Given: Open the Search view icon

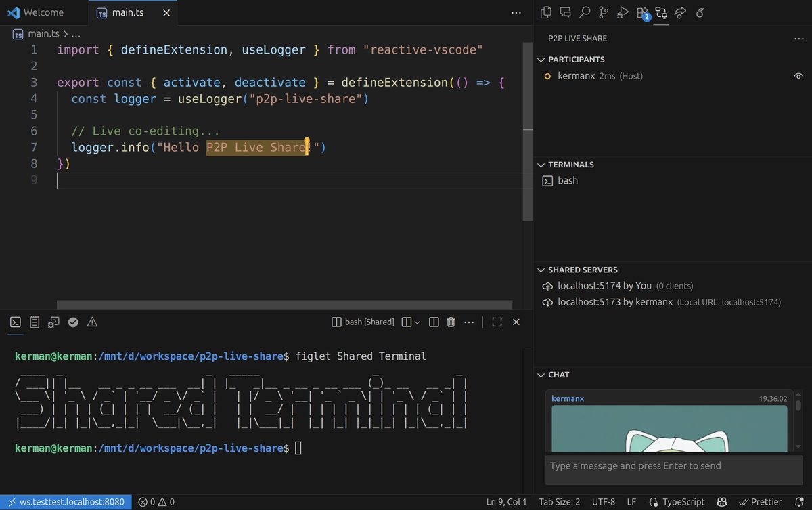Looking at the screenshot, I should point(585,12).
